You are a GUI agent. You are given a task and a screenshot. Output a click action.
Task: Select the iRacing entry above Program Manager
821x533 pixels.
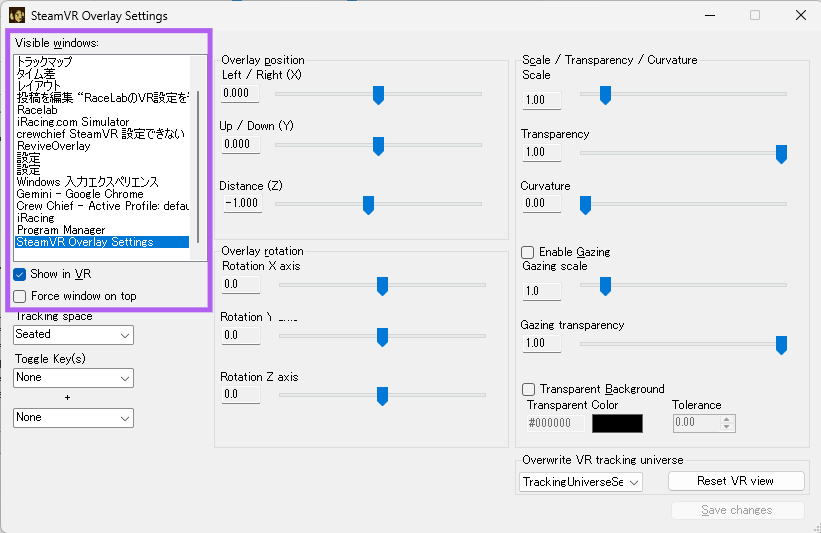point(102,218)
